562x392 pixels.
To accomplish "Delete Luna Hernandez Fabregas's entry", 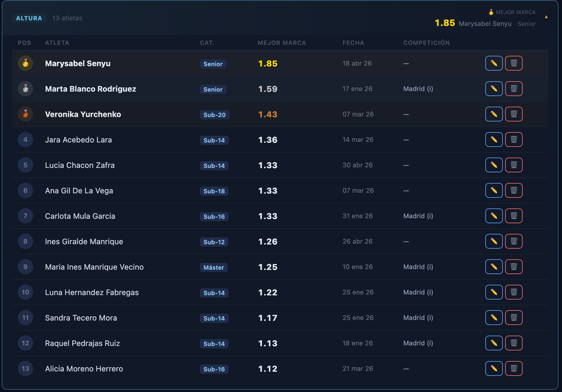I will pyautogui.click(x=514, y=292).
